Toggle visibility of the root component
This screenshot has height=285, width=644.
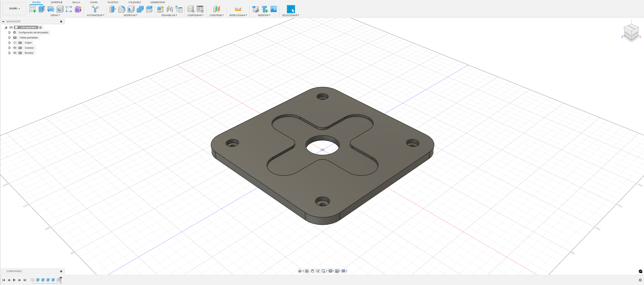tap(11, 28)
